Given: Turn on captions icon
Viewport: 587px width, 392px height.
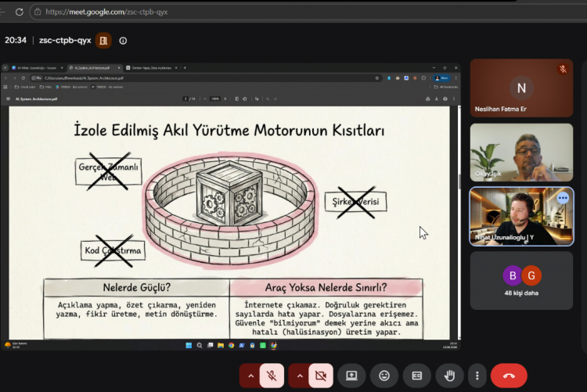Looking at the screenshot, I should 416,376.
